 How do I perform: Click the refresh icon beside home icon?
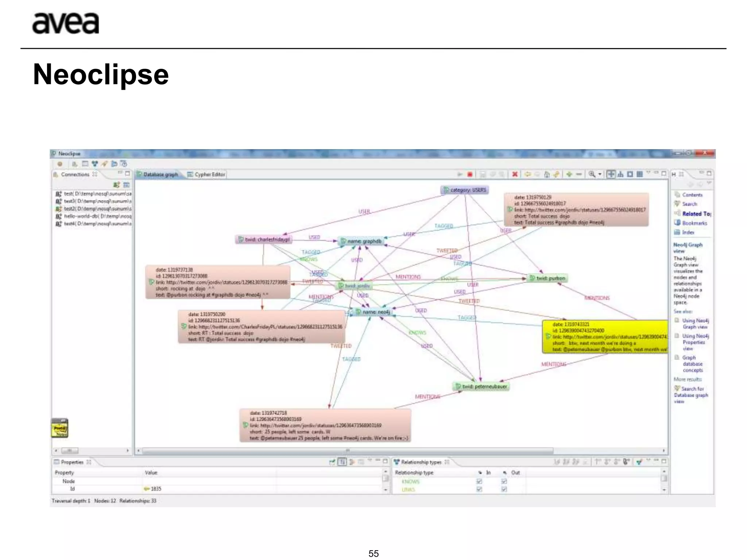556,174
